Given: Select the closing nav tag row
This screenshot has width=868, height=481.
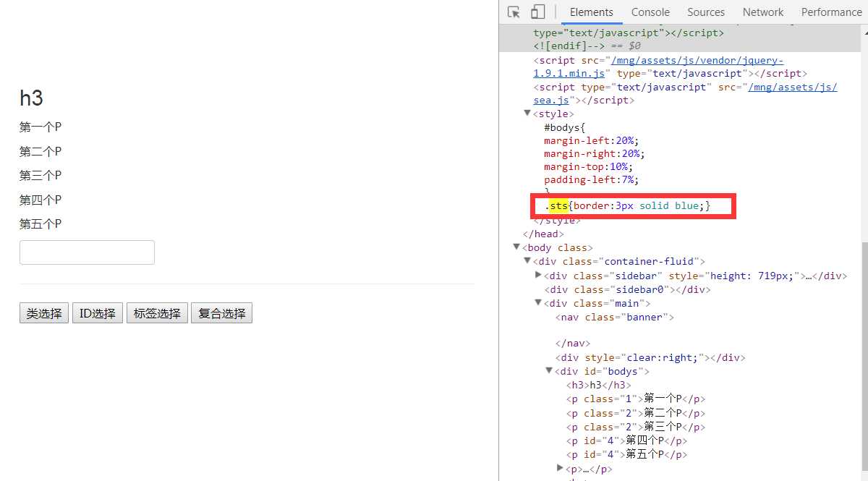Looking at the screenshot, I should [x=573, y=344].
